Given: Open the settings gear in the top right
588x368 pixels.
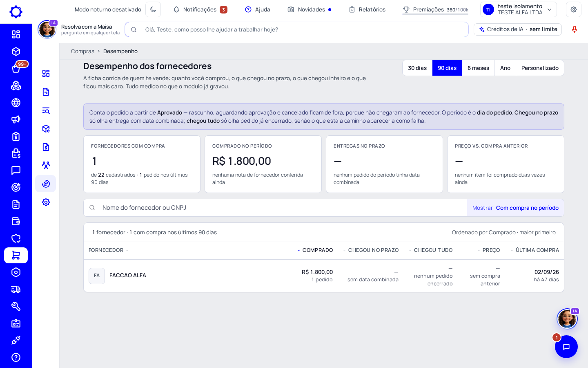Looking at the screenshot, I should (x=574, y=9).
